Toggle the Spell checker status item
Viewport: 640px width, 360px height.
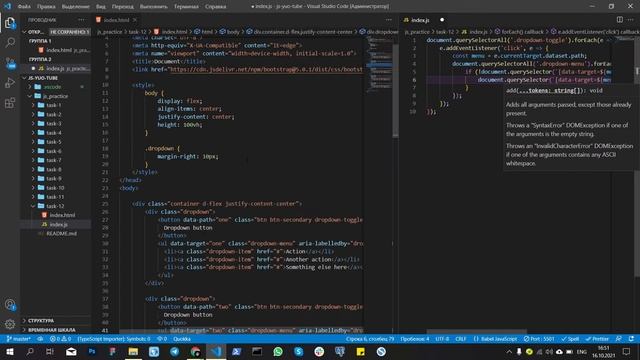point(570,339)
